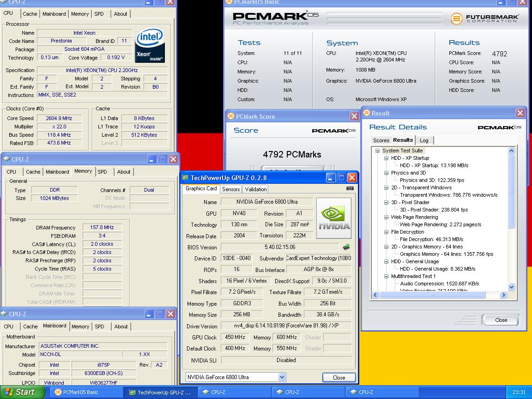Click the Futuremark Corporation logo
Screen dimensions: 532x399
(485, 18)
